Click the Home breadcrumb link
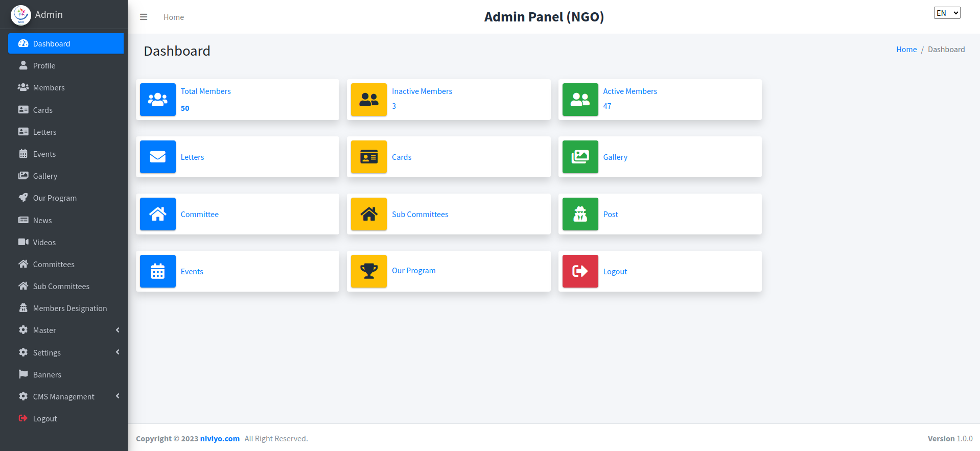 pyautogui.click(x=906, y=50)
